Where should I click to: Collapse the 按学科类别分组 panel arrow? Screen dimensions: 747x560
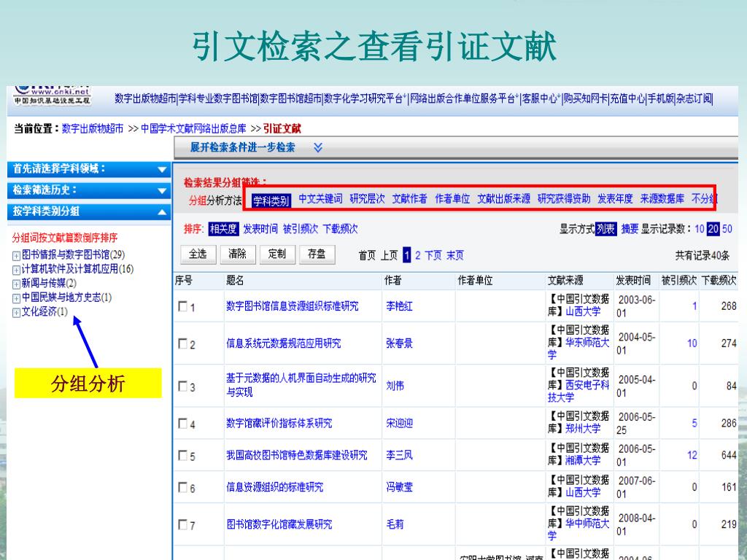point(162,212)
